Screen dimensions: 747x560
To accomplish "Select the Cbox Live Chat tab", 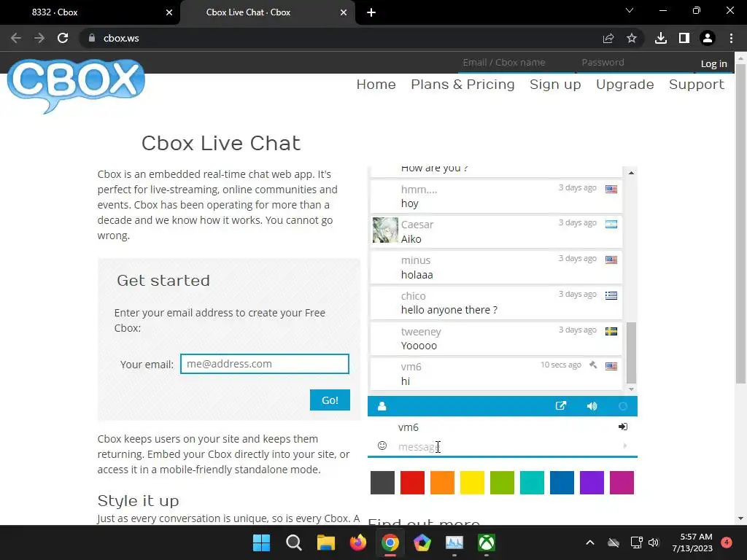I will pos(267,12).
